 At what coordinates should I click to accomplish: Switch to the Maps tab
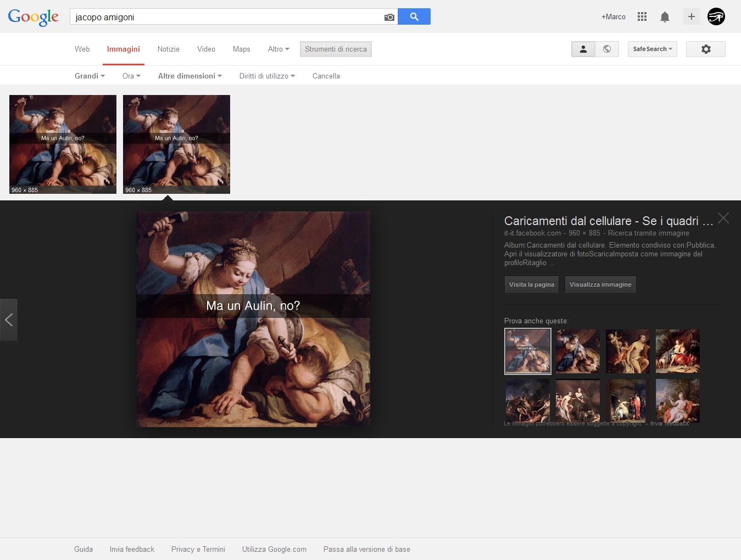241,49
